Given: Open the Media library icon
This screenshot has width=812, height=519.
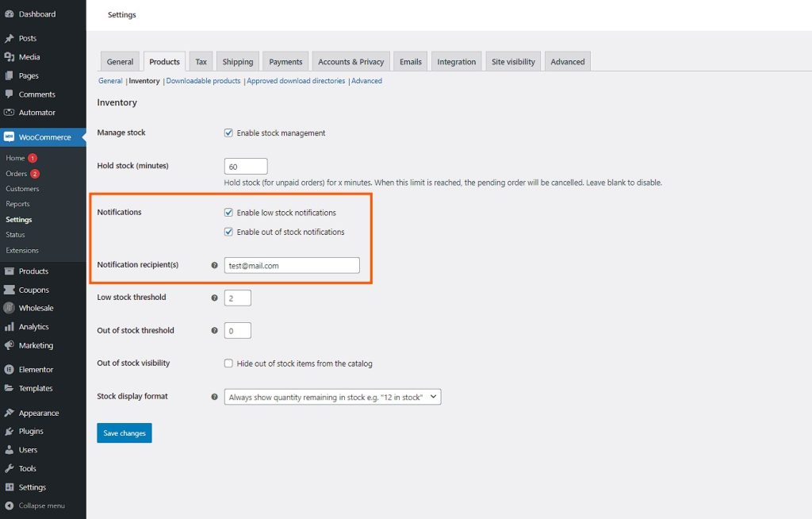Looking at the screenshot, I should click(10, 56).
